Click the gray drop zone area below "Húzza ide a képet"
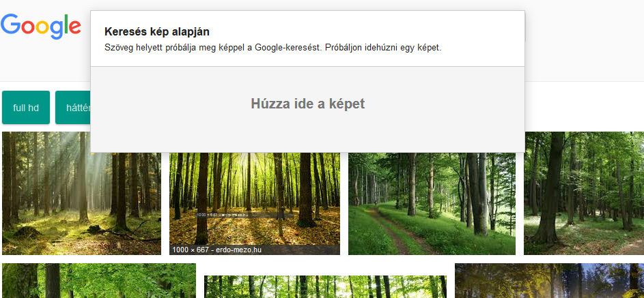The image size is (644, 298). tap(307, 135)
